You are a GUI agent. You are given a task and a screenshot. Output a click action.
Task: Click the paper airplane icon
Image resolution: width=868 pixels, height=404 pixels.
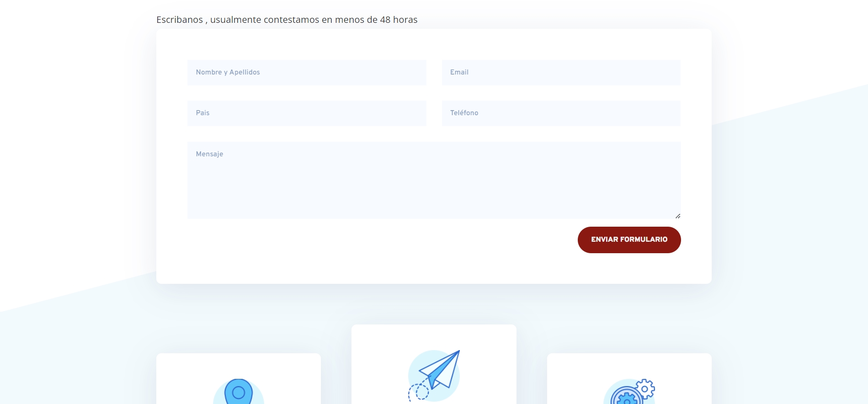click(x=434, y=376)
